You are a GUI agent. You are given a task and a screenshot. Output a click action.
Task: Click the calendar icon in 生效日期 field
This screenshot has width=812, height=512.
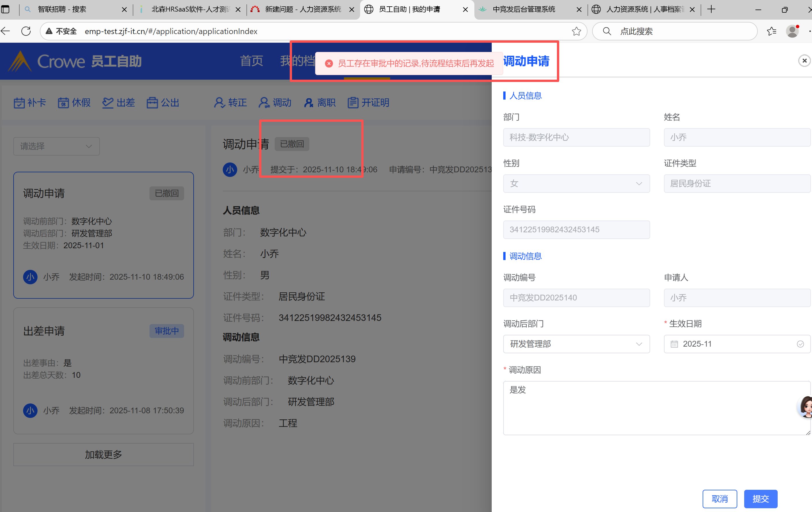pyautogui.click(x=674, y=344)
